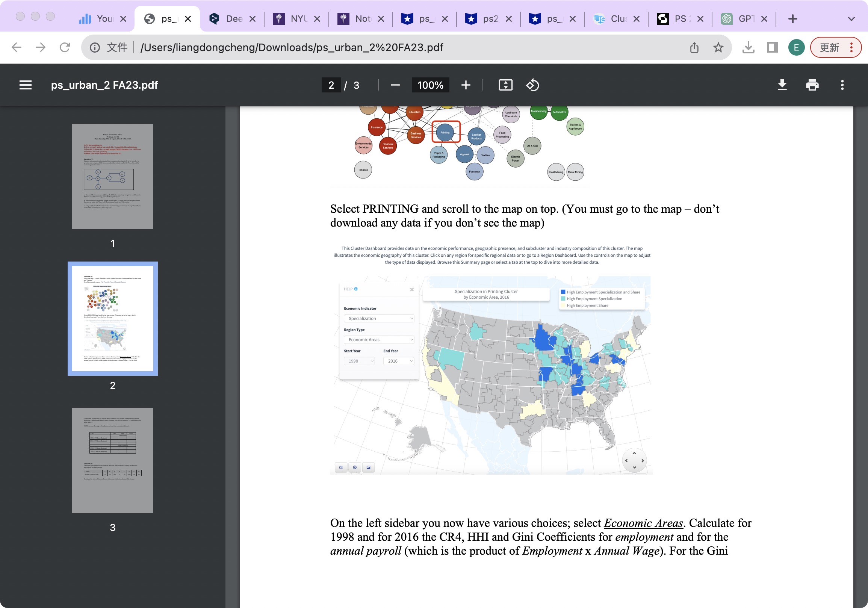Viewport: 868px width, 608px height.
Task: Close the Dee tab
Action: (x=252, y=18)
